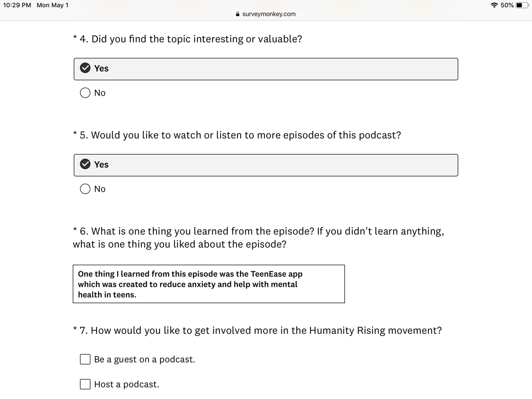Tap the 10:29 PM clock in status bar
The height and width of the screenshot is (399, 532).
click(x=17, y=5)
